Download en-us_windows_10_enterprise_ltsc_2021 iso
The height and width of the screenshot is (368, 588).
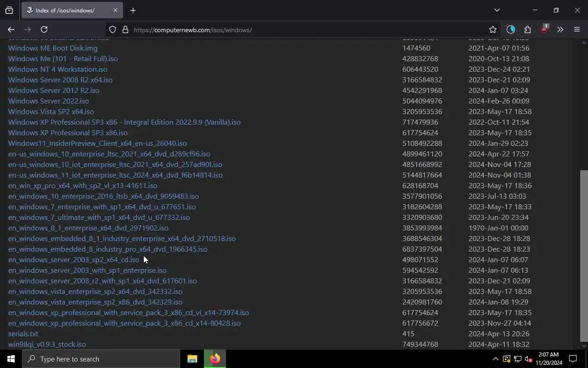109,154
